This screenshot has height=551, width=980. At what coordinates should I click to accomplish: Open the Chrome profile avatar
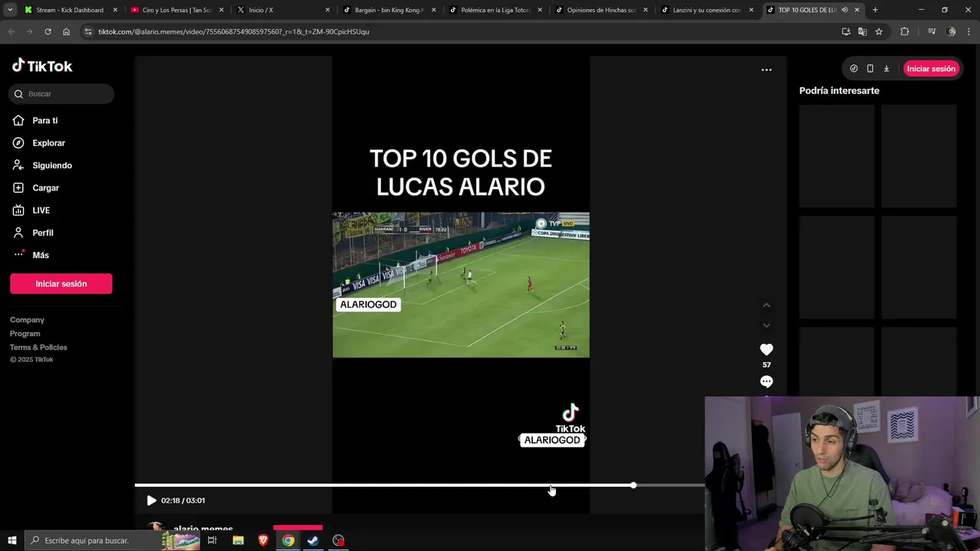(951, 31)
